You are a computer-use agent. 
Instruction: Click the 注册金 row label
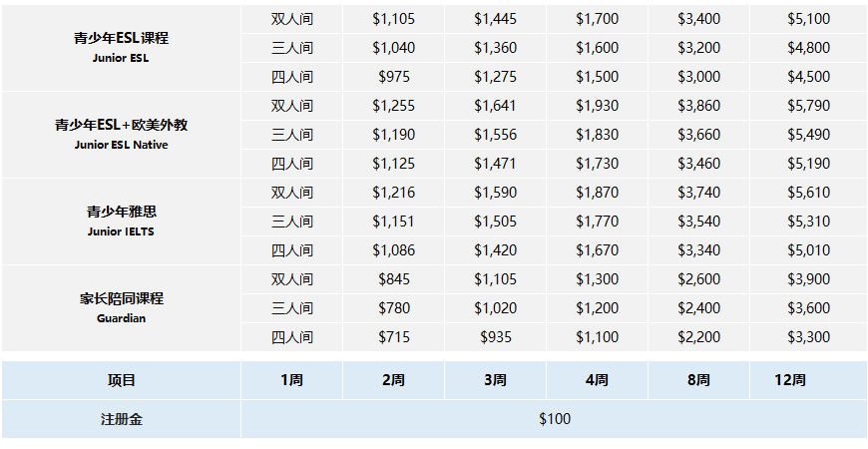pos(122,419)
